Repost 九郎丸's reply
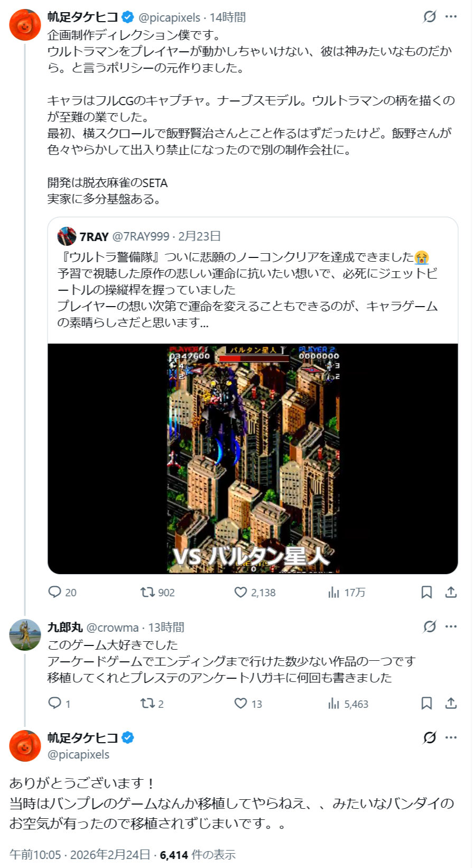This screenshot has width=474, height=868. [x=147, y=703]
